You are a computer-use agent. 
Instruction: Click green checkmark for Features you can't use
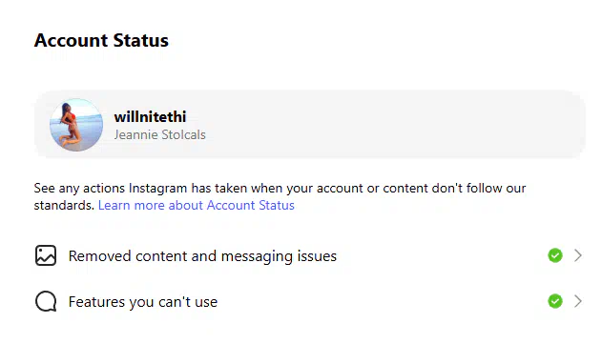555,301
